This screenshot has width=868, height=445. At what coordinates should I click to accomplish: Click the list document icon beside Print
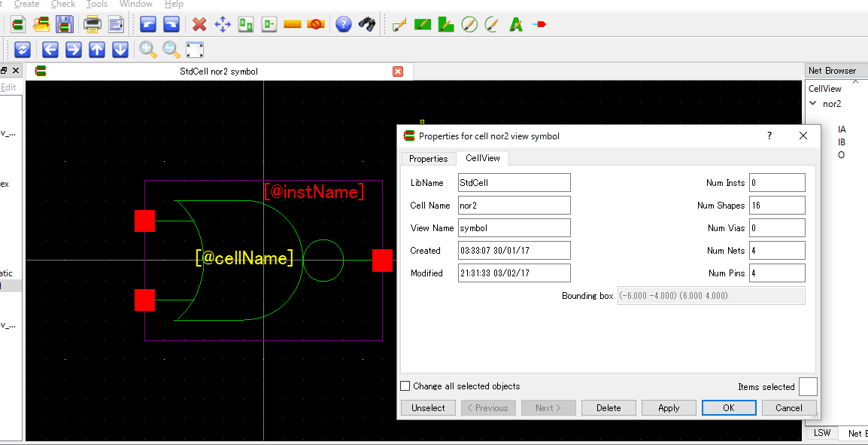point(116,24)
